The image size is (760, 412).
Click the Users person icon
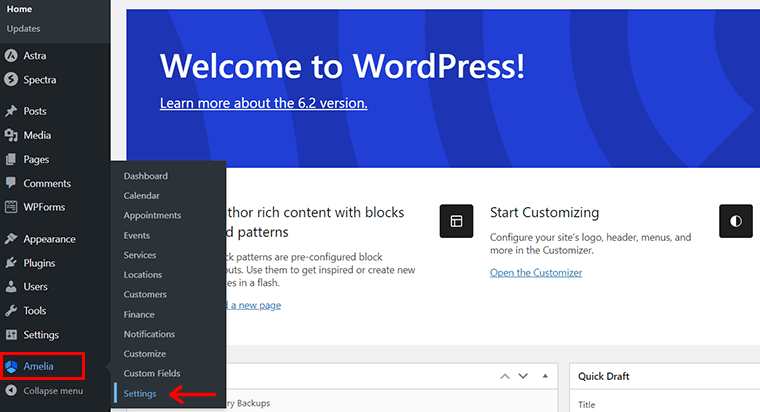click(10, 288)
